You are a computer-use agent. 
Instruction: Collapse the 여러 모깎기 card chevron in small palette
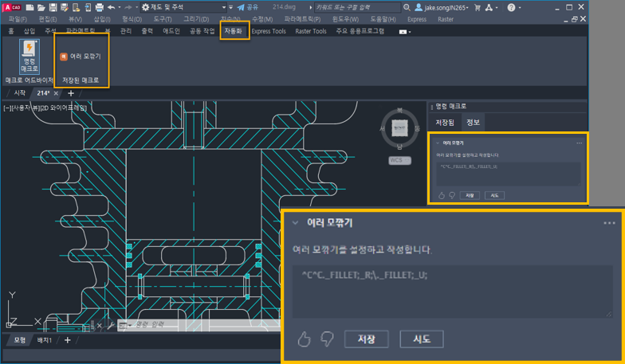click(438, 143)
